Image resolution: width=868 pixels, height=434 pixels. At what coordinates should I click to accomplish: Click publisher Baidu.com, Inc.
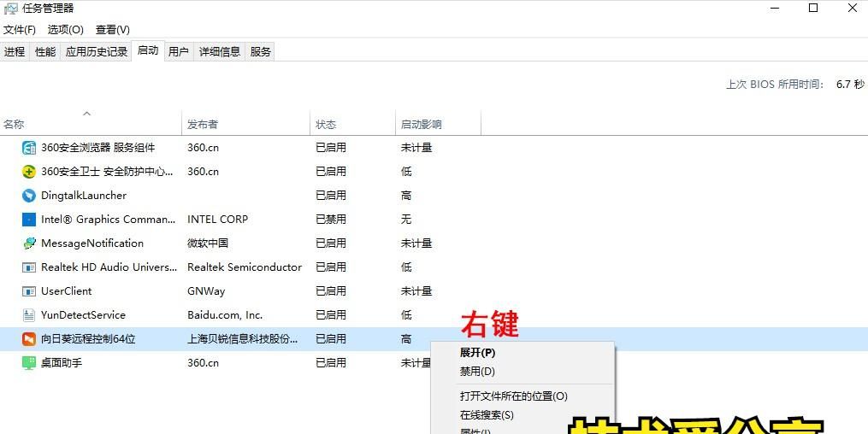click(x=225, y=315)
